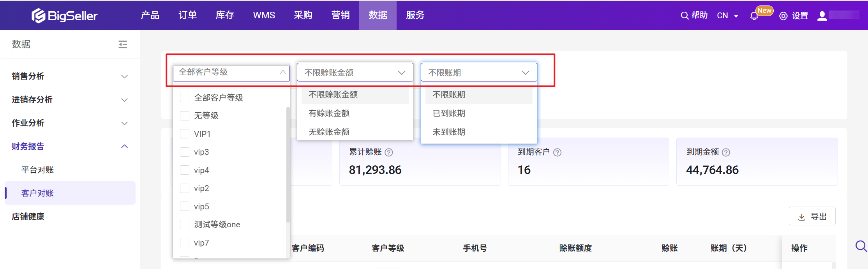Image resolution: width=868 pixels, height=269 pixels.
Task: Open 平台对账 in the sidebar
Action: (x=37, y=170)
